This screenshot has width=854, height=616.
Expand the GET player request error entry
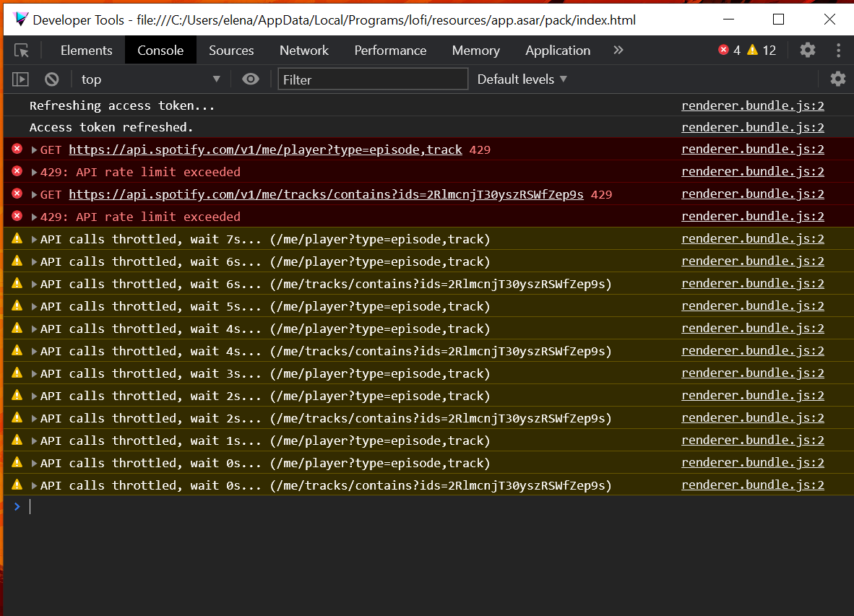click(33, 149)
